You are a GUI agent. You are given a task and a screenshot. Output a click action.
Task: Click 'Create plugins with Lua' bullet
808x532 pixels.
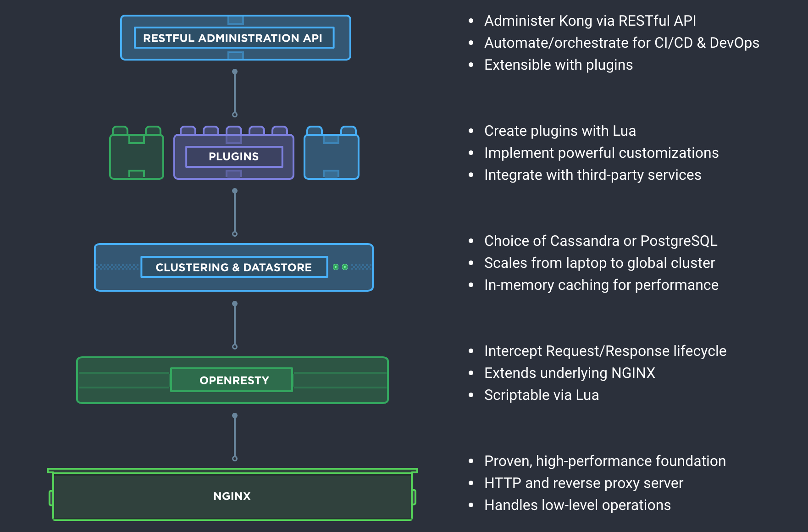coord(560,131)
